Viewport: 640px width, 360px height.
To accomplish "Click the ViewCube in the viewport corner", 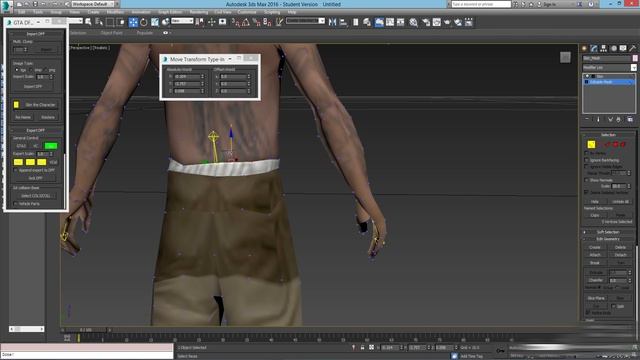I will [x=565, y=58].
